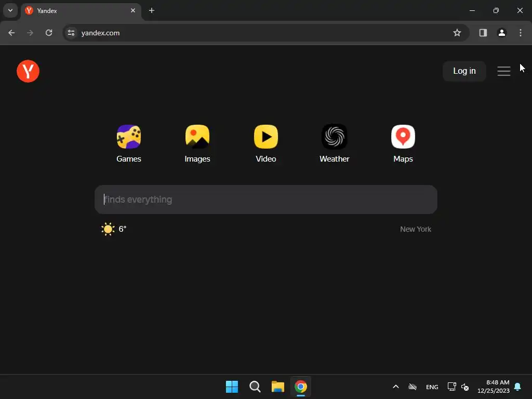
Task: Click the muted volume tray icon
Action: (465, 387)
